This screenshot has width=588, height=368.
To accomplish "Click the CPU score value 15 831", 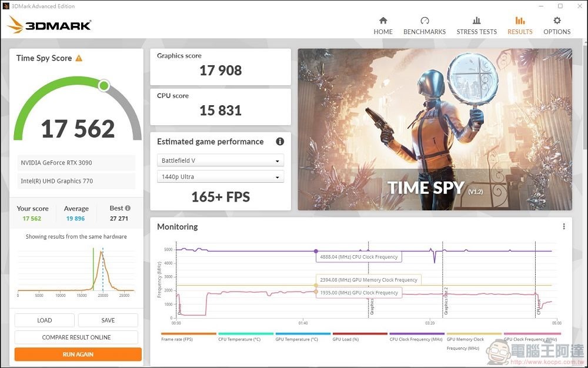I will coord(220,111).
